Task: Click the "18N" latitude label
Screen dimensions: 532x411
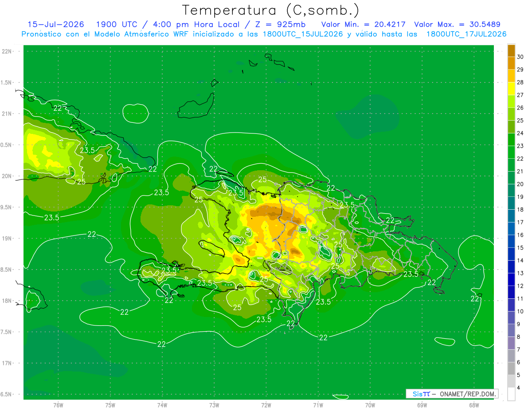Action: (8, 301)
